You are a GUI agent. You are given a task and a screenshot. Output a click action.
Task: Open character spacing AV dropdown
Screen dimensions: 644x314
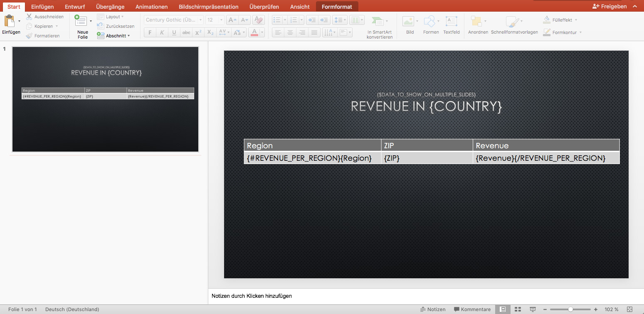[x=224, y=32]
